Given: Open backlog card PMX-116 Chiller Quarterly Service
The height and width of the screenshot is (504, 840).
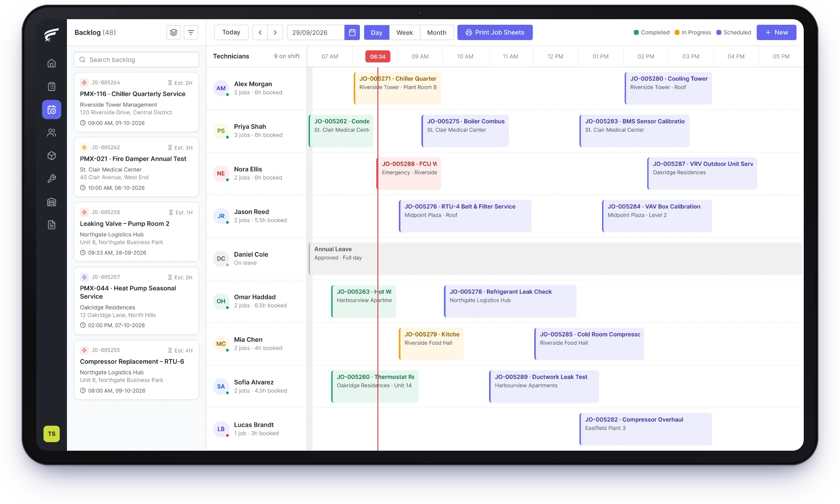Looking at the screenshot, I should click(136, 102).
